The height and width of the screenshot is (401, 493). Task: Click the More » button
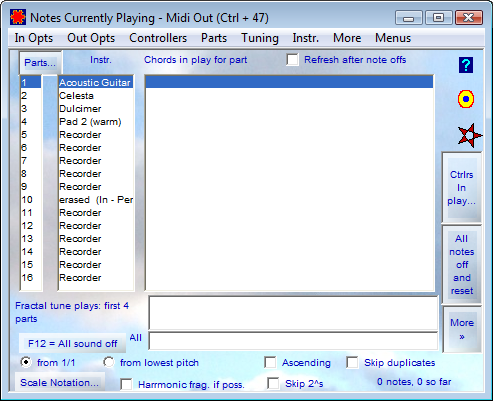pyautogui.click(x=462, y=329)
